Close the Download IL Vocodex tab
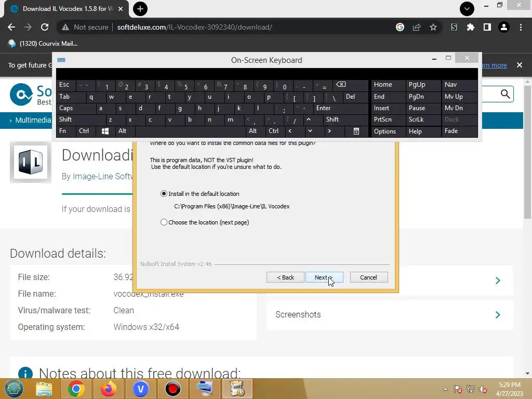 (121, 9)
